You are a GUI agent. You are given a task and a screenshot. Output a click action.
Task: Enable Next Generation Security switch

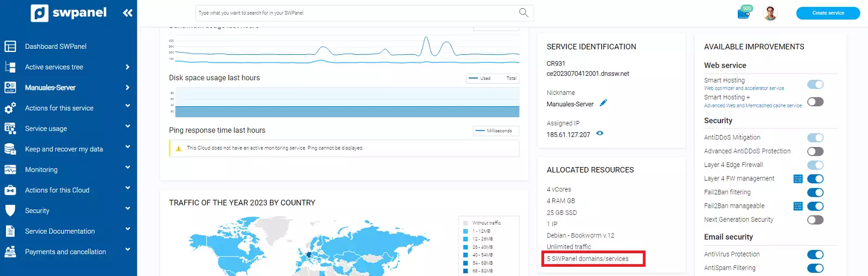[x=815, y=220]
